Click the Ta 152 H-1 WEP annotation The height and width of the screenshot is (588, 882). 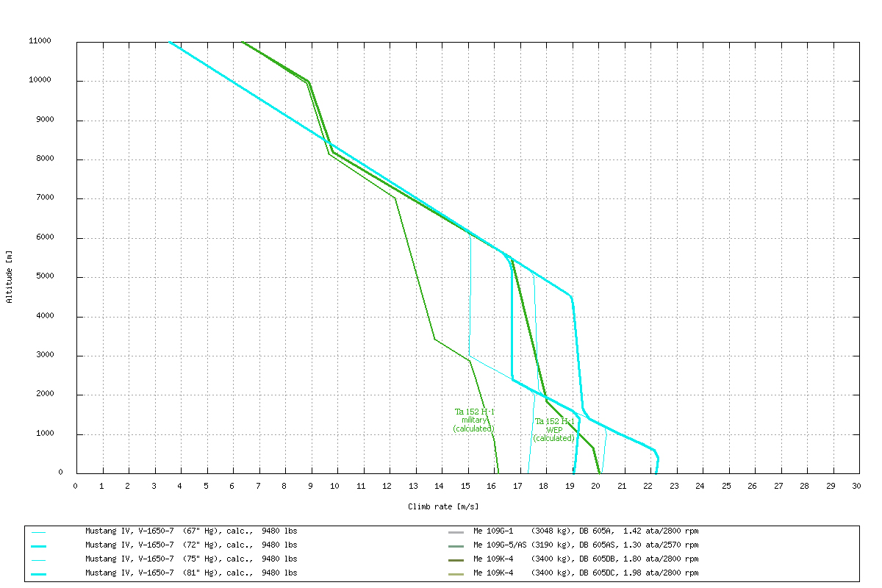pos(554,429)
